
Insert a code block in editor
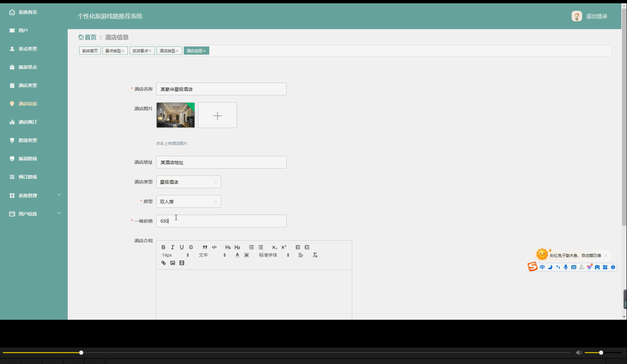click(x=214, y=247)
